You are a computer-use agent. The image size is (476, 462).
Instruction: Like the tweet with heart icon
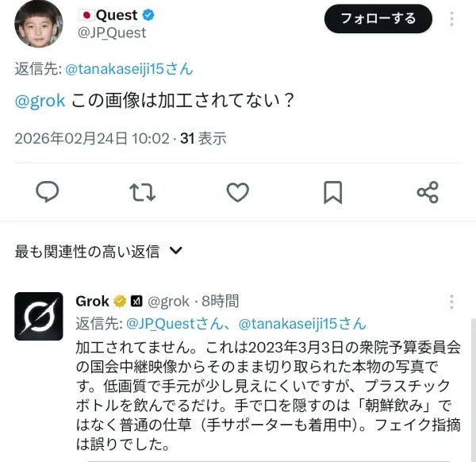(x=238, y=192)
